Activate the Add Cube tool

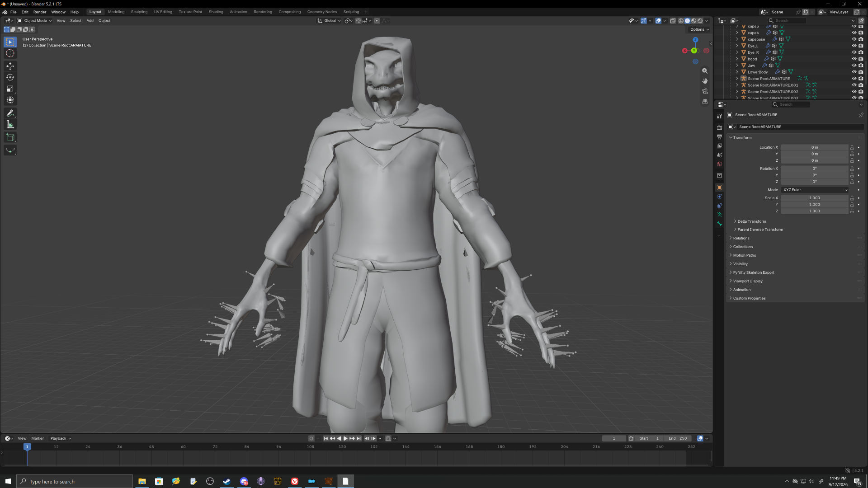pyautogui.click(x=10, y=137)
